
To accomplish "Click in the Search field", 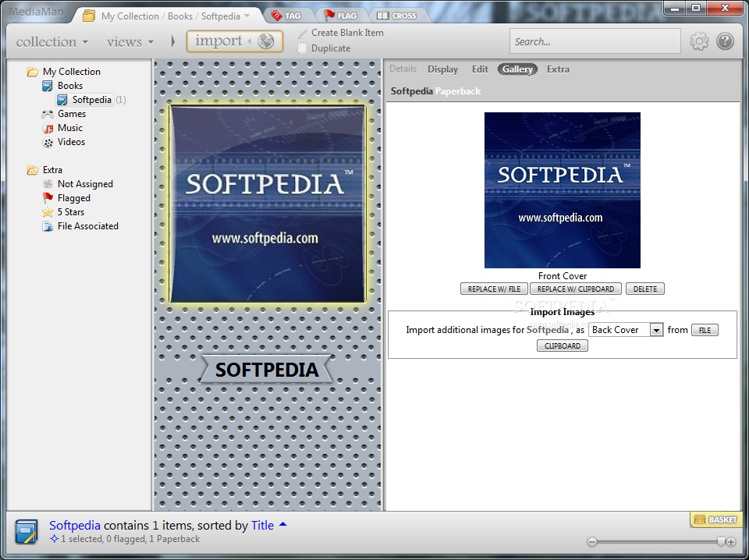I will pos(595,41).
